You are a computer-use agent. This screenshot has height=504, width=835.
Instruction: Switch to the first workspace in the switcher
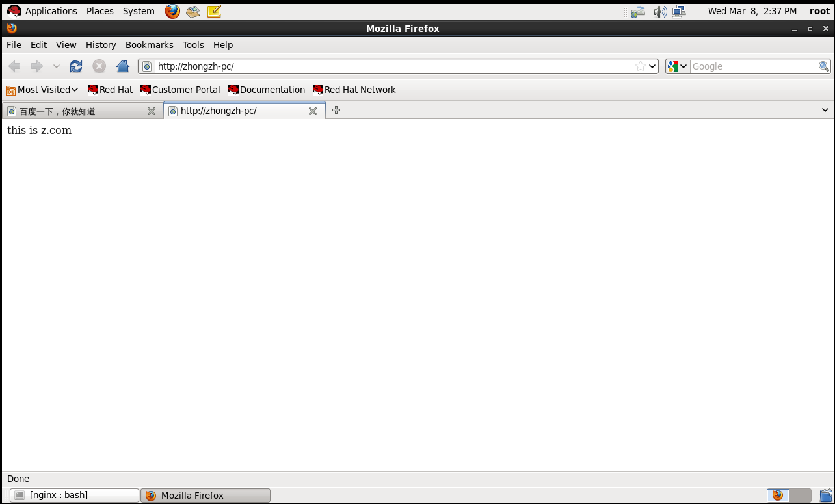(778, 496)
